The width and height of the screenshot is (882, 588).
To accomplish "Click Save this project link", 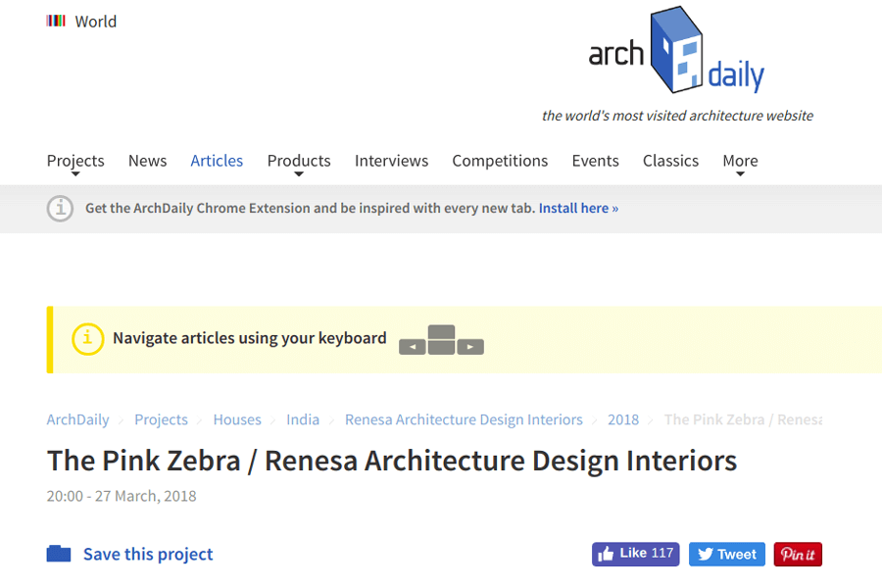I will click(148, 554).
